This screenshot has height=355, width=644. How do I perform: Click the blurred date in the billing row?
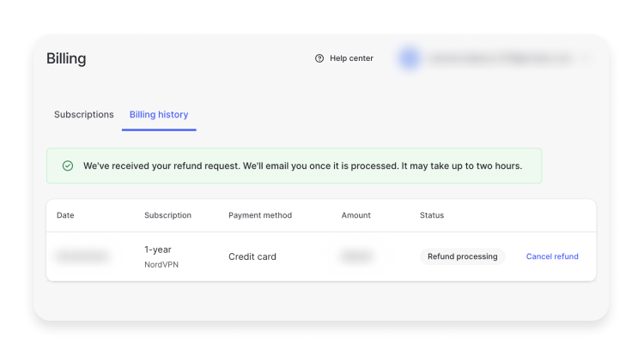point(82,256)
